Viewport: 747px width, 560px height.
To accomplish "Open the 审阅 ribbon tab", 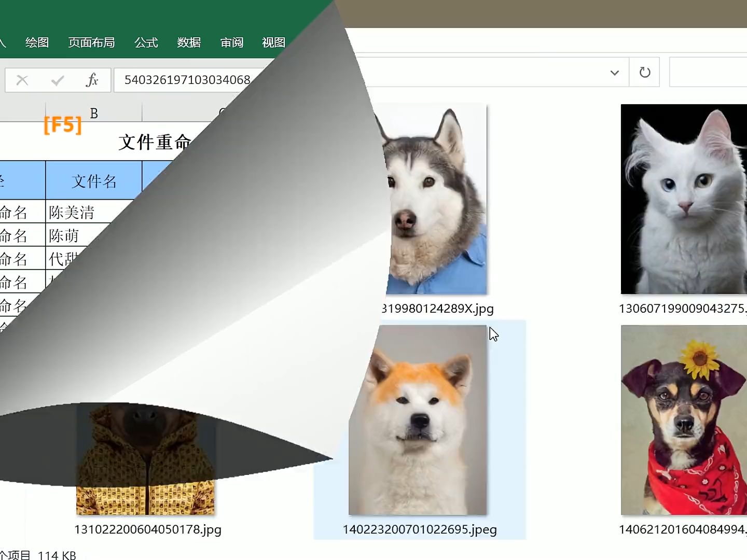I will (x=231, y=43).
